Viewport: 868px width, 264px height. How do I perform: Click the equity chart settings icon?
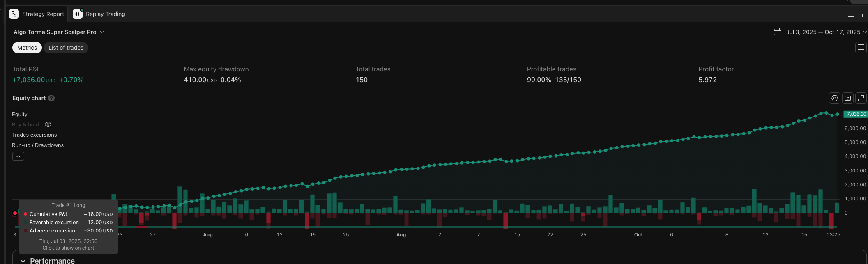click(834, 98)
